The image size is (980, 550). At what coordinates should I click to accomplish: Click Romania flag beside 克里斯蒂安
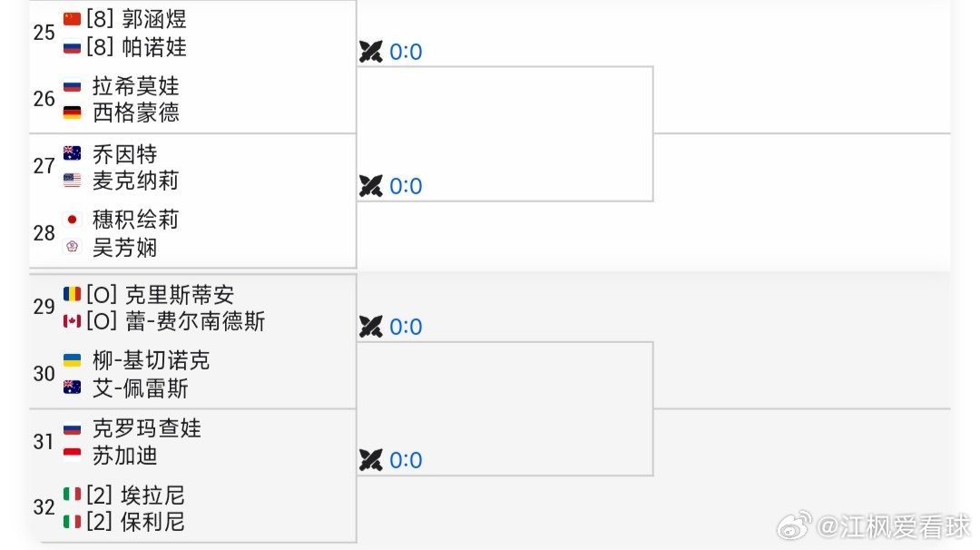[72, 294]
